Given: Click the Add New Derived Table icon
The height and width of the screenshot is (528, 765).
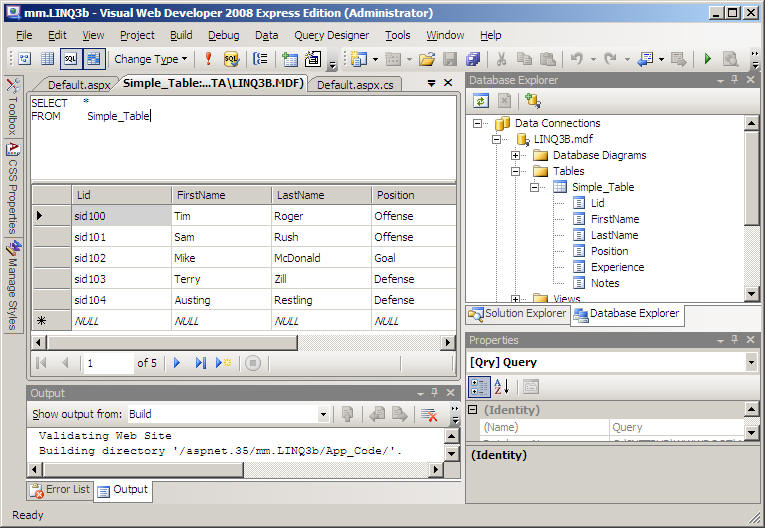Looking at the screenshot, I should (x=313, y=59).
